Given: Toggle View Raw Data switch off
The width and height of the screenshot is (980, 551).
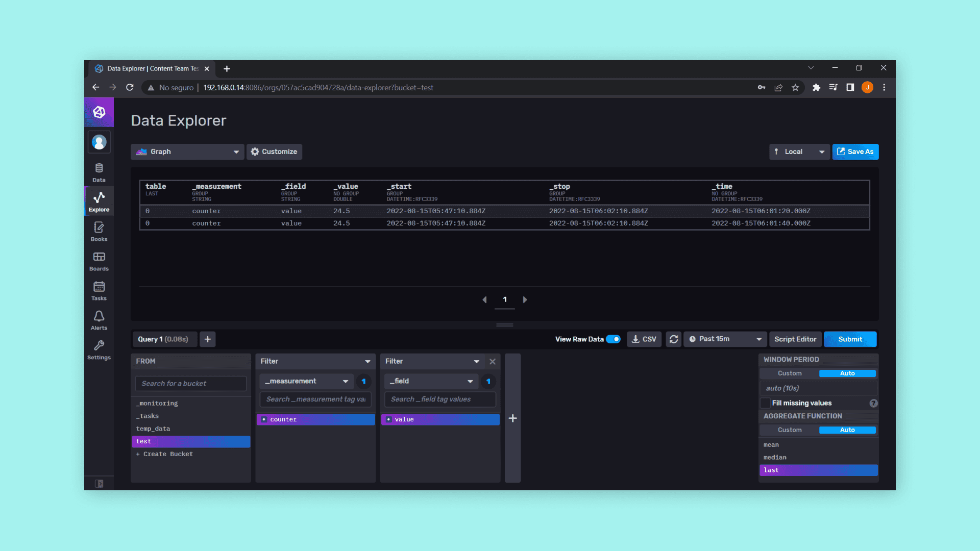Looking at the screenshot, I should pos(613,339).
